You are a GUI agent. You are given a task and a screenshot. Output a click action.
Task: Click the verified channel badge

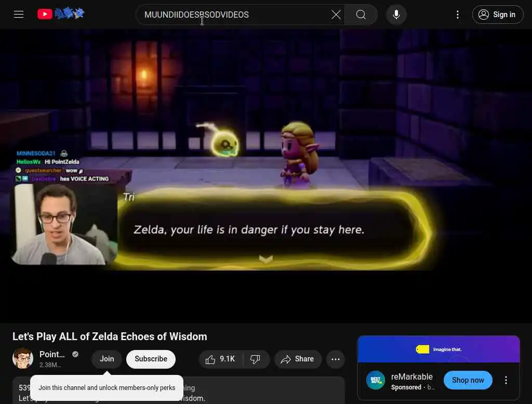(75, 354)
